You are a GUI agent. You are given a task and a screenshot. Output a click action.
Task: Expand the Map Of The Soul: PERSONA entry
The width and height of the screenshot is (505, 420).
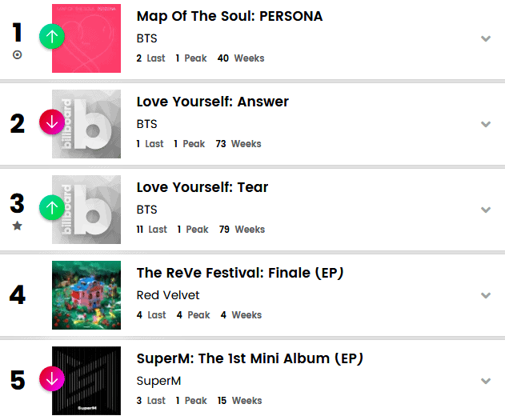pyautogui.click(x=485, y=38)
